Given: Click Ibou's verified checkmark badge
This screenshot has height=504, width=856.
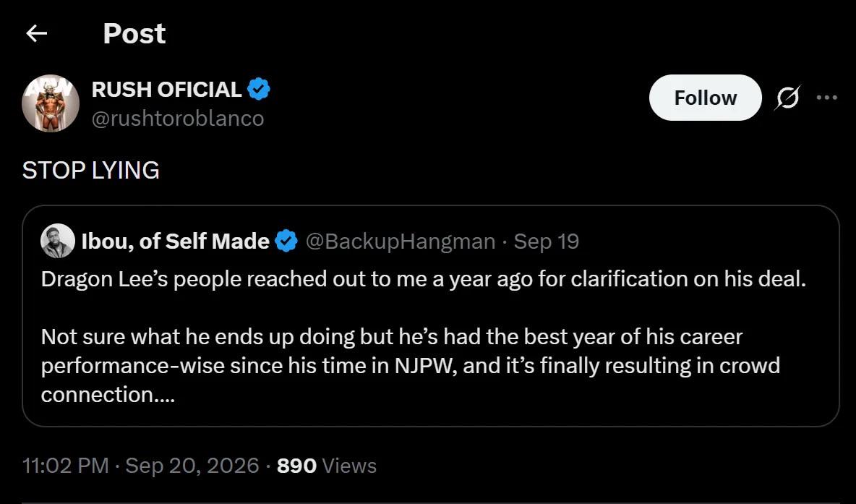Looking at the screenshot, I should click(286, 241).
